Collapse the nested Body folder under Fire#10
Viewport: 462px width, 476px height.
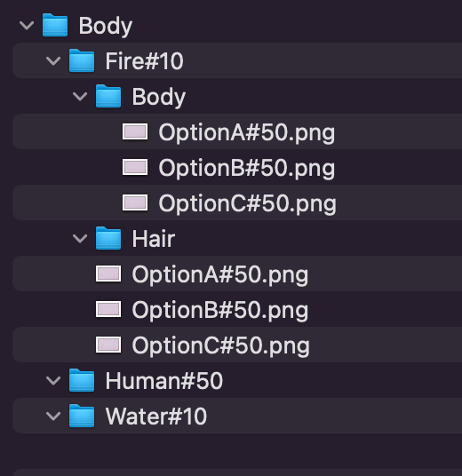click(80, 97)
